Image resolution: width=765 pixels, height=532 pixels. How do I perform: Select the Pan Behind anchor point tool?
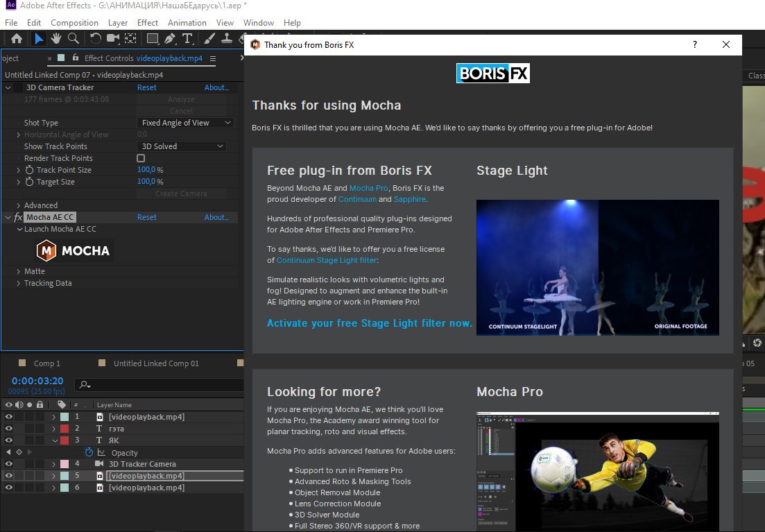click(130, 39)
